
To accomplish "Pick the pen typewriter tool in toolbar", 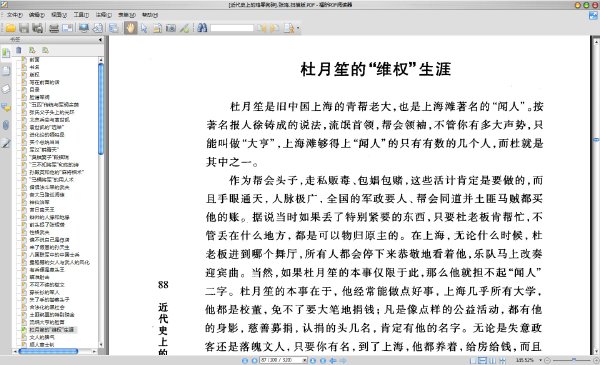I will click(184, 28).
